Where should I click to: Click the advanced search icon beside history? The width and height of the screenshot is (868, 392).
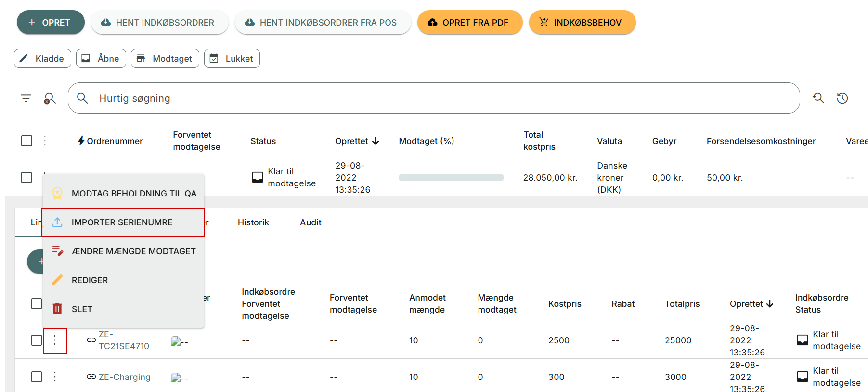click(x=818, y=98)
